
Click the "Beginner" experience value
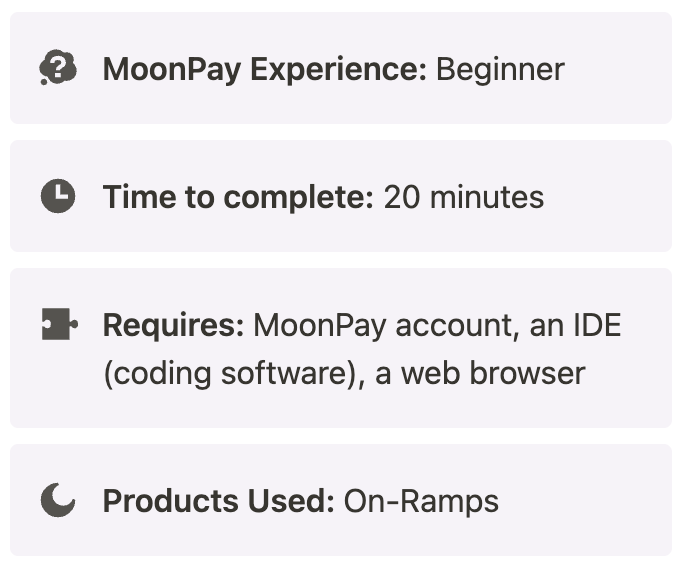coord(500,69)
